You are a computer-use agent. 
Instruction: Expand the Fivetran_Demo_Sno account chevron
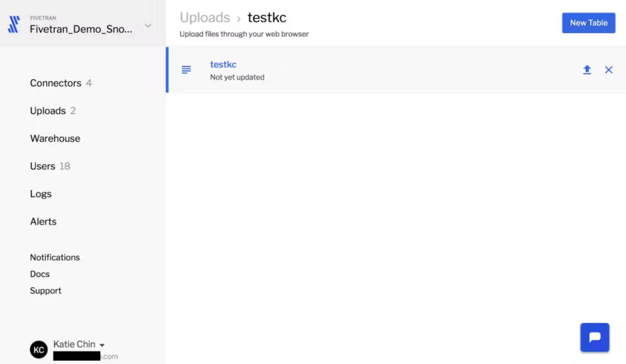pos(148,26)
